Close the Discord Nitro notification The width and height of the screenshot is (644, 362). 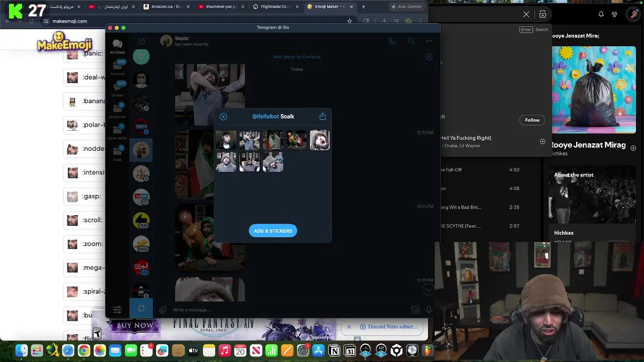[x=349, y=327]
